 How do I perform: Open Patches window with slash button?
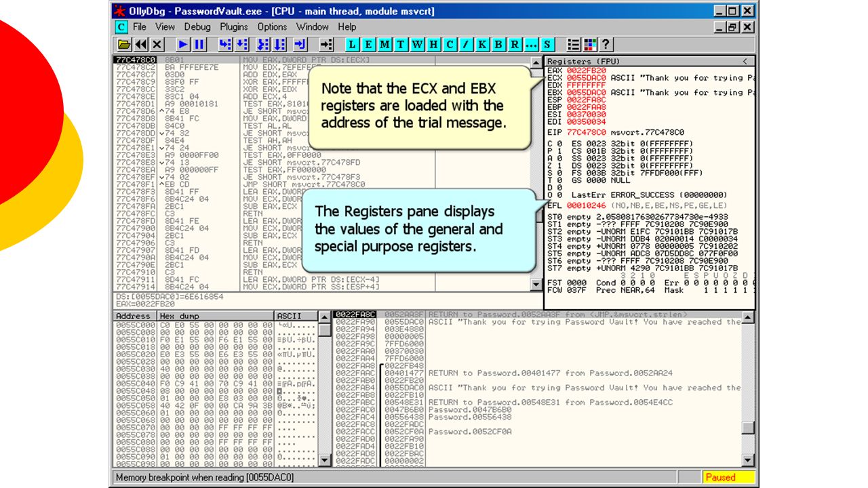point(466,45)
